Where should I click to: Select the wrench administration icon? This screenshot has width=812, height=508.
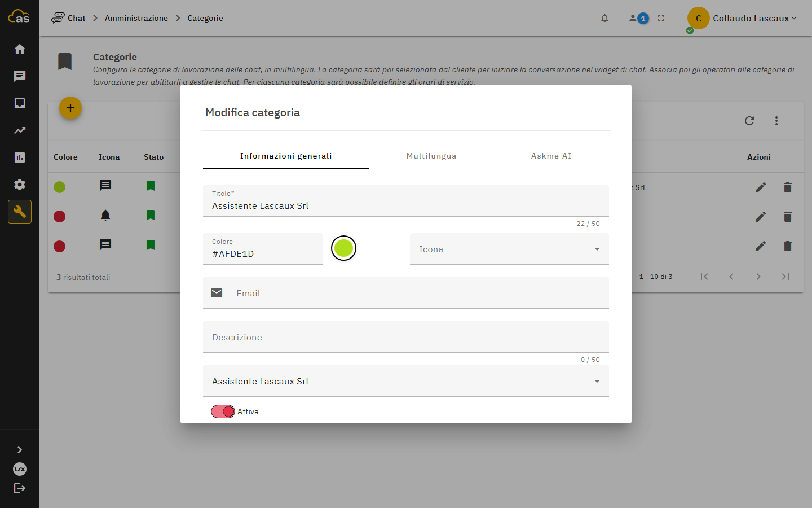[x=20, y=212]
